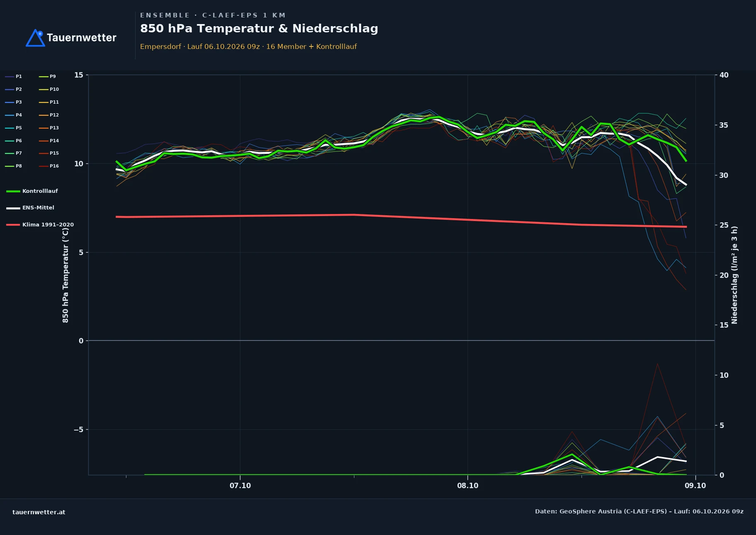This screenshot has width=756, height=535.
Task: Select the P8 legend entry
Action: click(x=14, y=166)
